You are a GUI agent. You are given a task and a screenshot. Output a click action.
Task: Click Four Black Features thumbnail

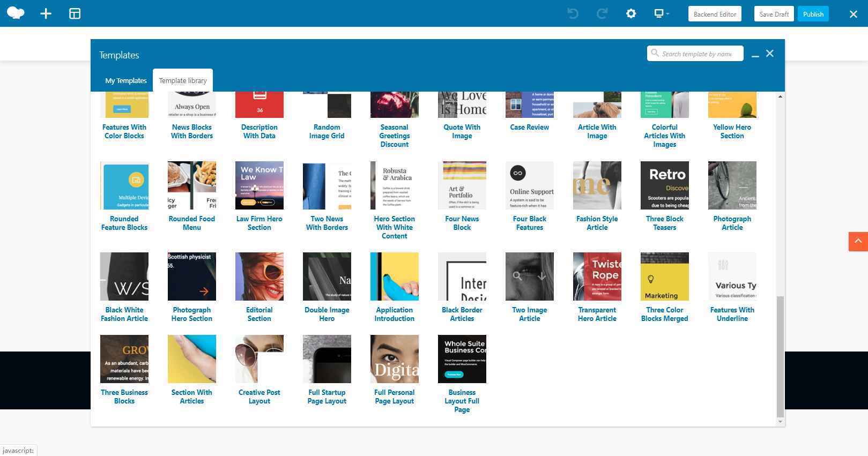[x=530, y=185]
